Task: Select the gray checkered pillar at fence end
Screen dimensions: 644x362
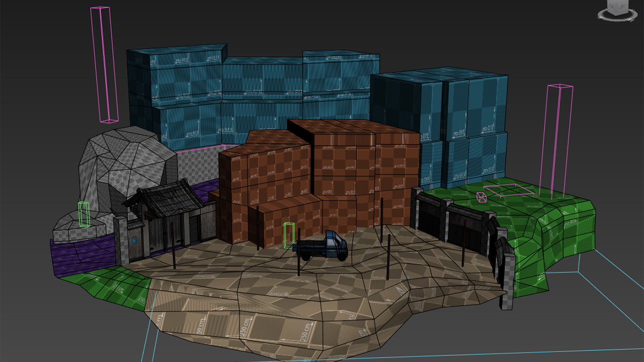Action: click(508, 282)
